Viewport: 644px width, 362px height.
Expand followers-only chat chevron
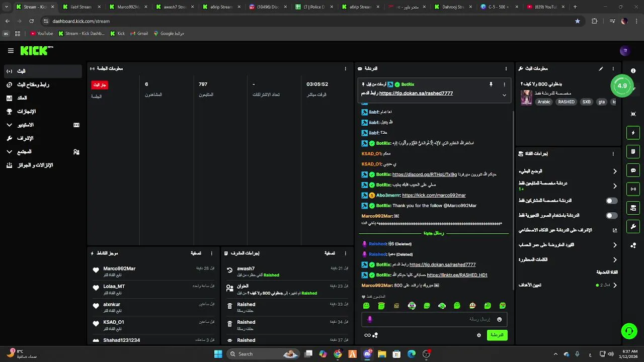click(615, 186)
